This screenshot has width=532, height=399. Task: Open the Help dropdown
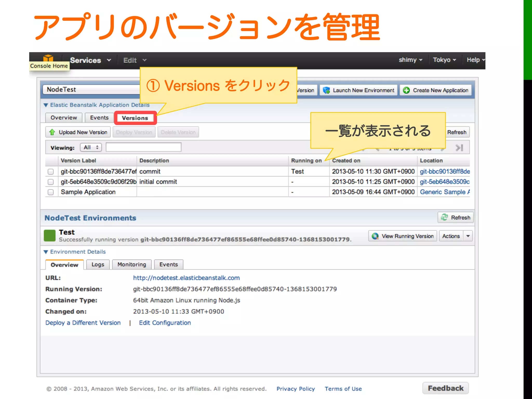[476, 60]
